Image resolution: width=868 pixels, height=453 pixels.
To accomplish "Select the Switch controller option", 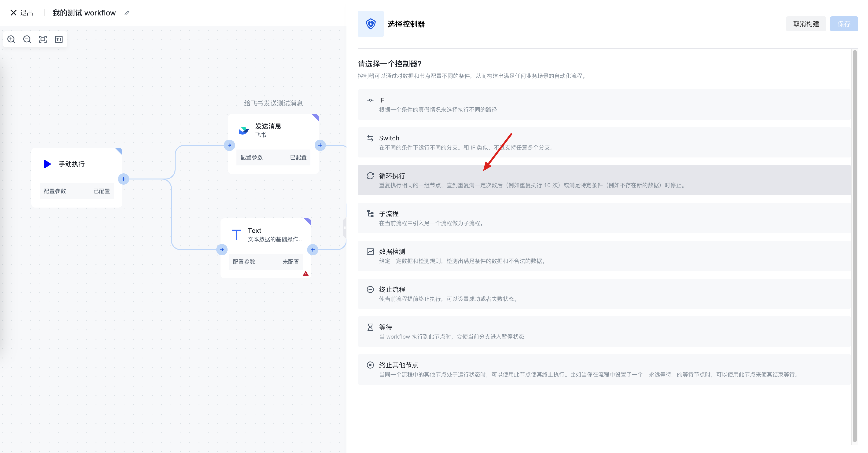I will pyautogui.click(x=603, y=142).
